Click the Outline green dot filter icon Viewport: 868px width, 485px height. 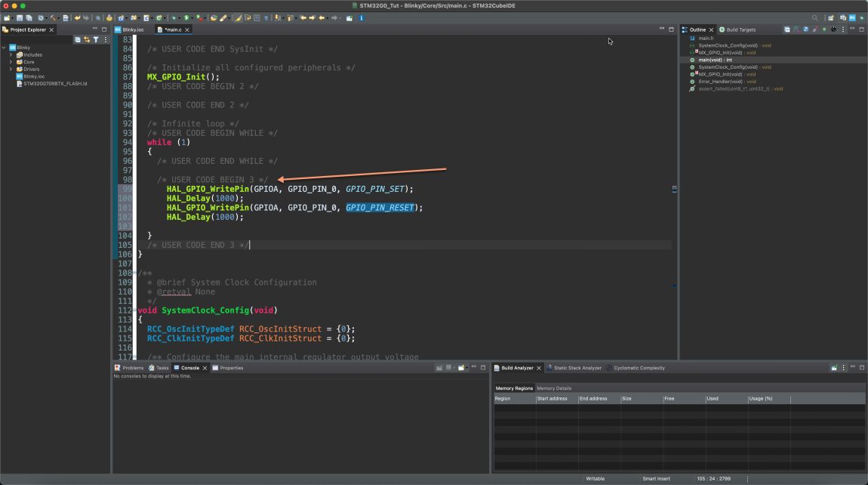pyautogui.click(x=824, y=29)
